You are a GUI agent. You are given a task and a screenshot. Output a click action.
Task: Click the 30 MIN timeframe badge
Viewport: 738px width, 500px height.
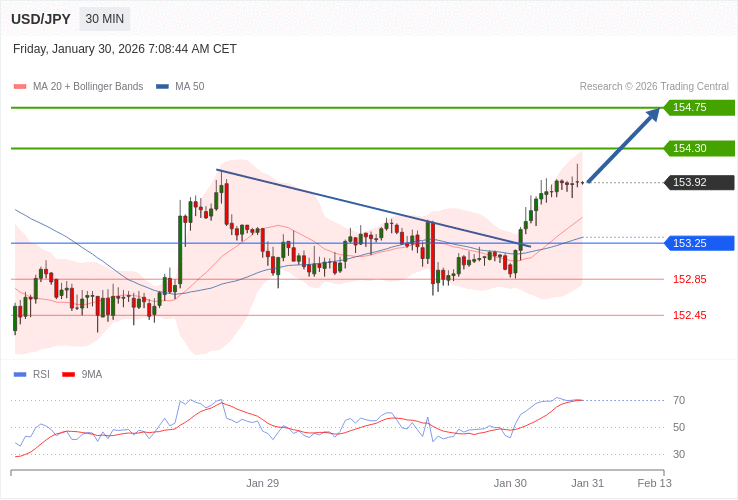104,19
